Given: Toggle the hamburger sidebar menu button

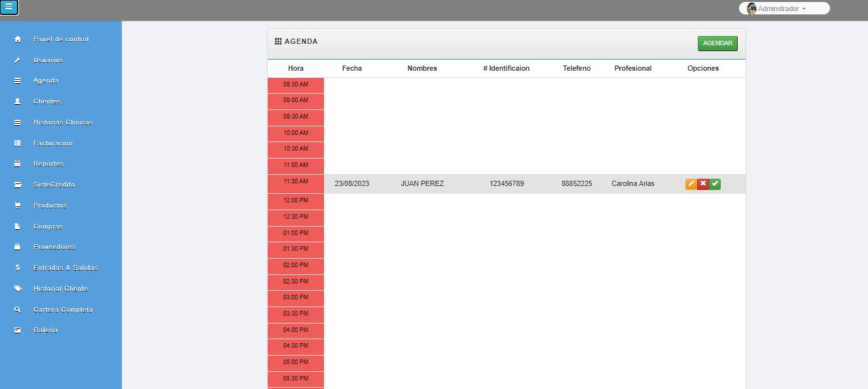Looking at the screenshot, I should pyautogui.click(x=9, y=7).
